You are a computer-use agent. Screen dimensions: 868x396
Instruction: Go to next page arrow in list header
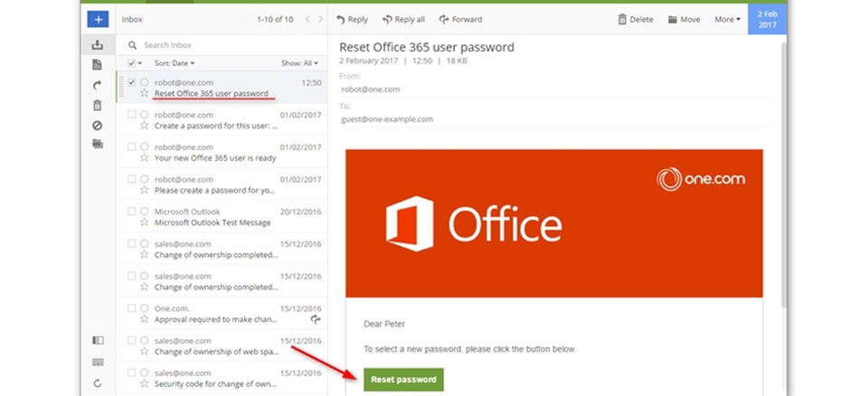(320, 19)
